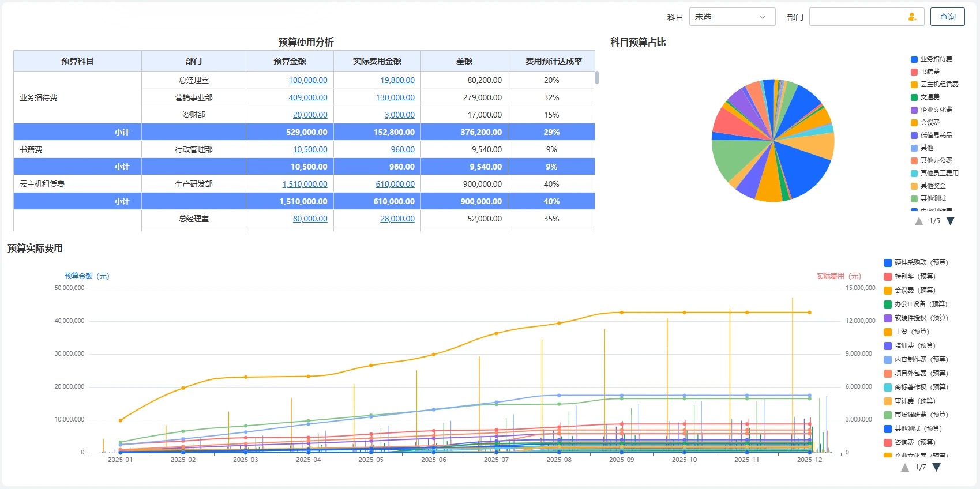This screenshot has width=980, height=489.
Task: Toggle 培训费（预算） series legend
Action: (x=909, y=345)
